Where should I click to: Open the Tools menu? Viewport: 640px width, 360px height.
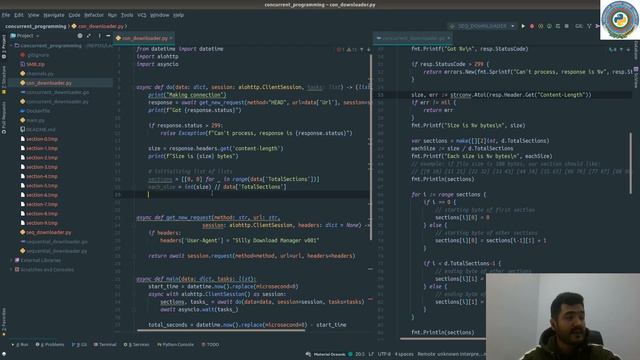(127, 15)
